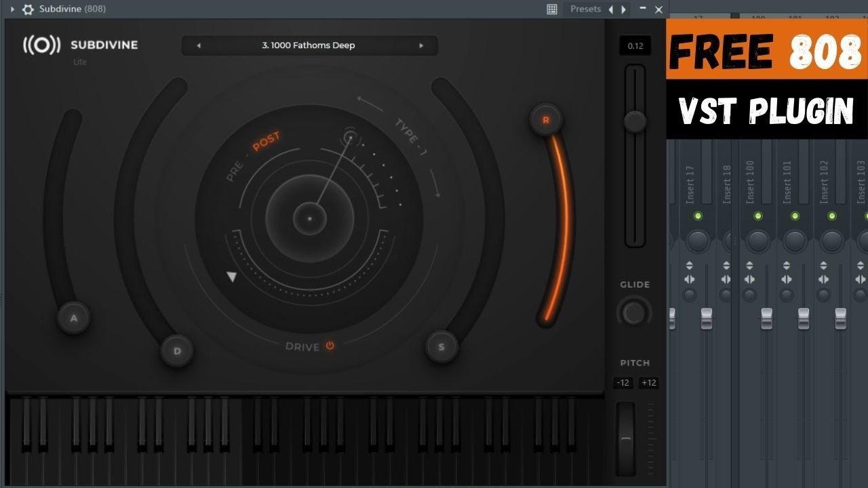Click the pitch bend wheel

click(x=626, y=439)
